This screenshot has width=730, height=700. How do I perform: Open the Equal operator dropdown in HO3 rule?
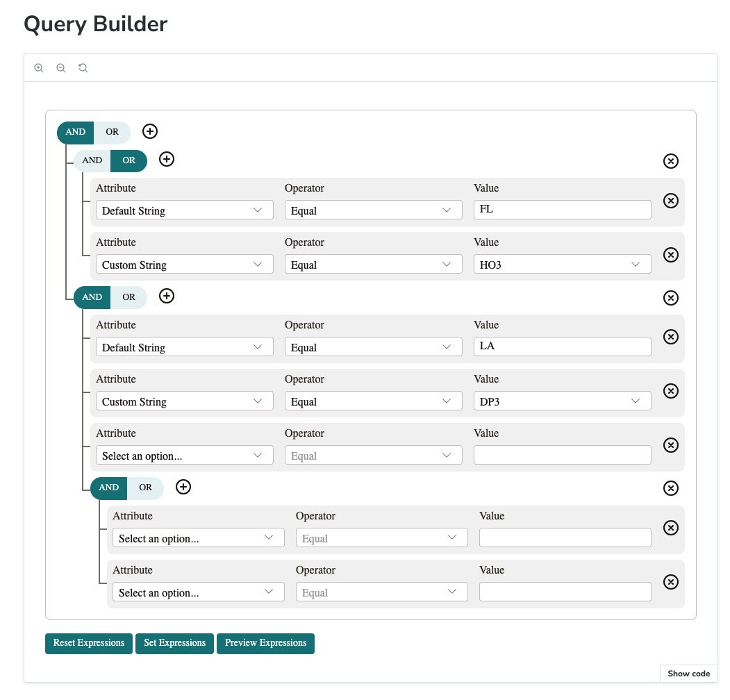click(374, 264)
